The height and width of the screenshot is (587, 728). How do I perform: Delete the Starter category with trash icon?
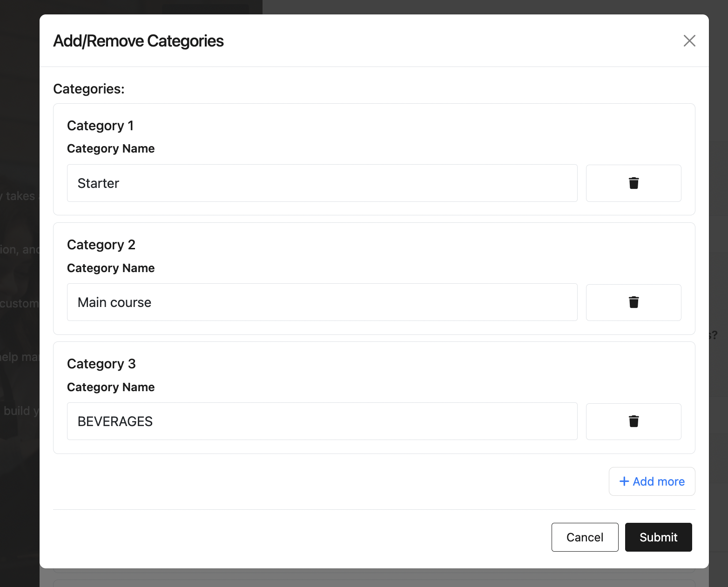click(634, 183)
